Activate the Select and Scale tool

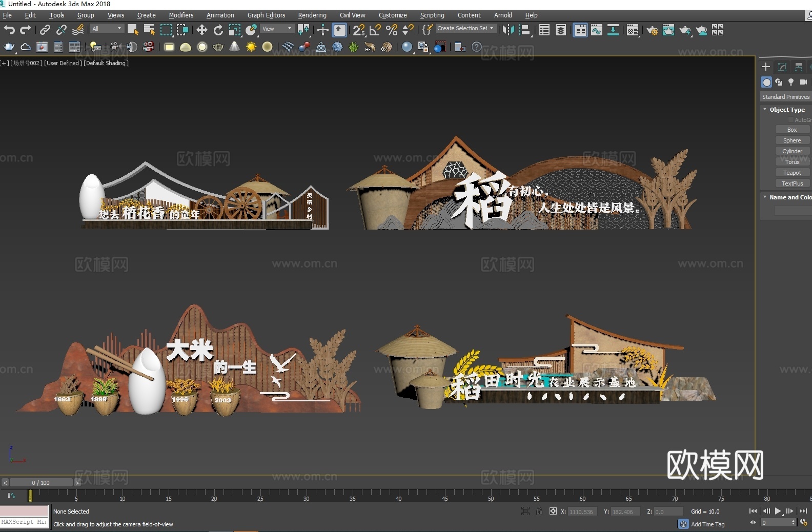(x=235, y=30)
